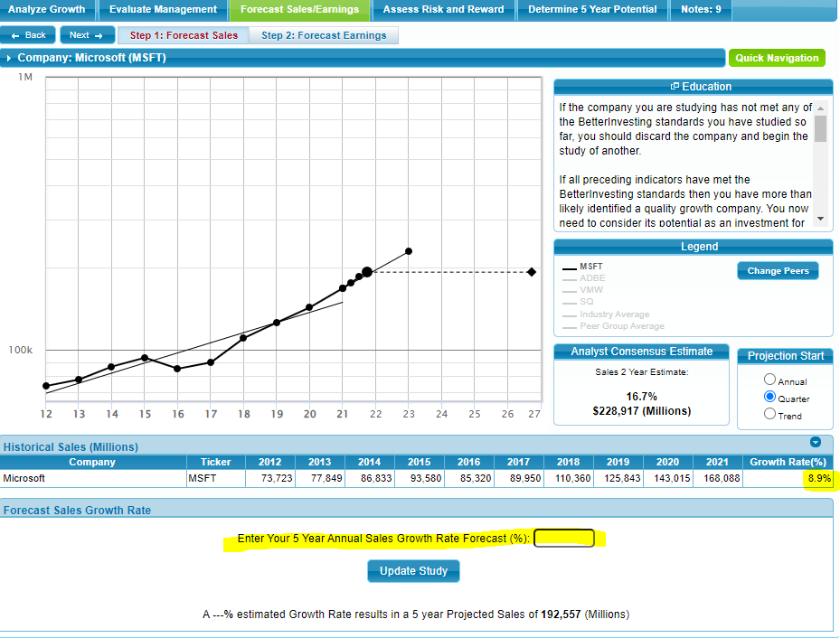
Task: Click the Microsoft company name cell
Action: click(93, 479)
